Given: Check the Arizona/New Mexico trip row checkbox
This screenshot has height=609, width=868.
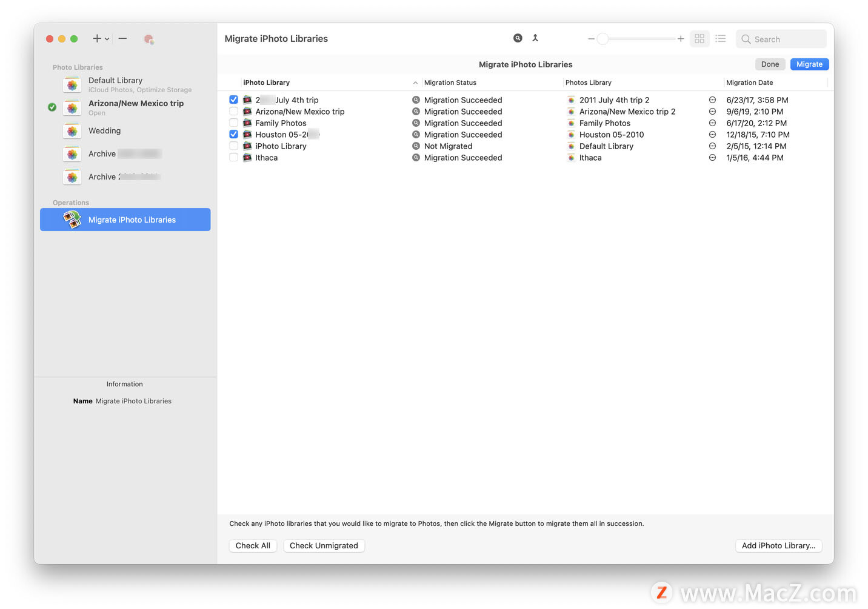Looking at the screenshot, I should pos(233,112).
